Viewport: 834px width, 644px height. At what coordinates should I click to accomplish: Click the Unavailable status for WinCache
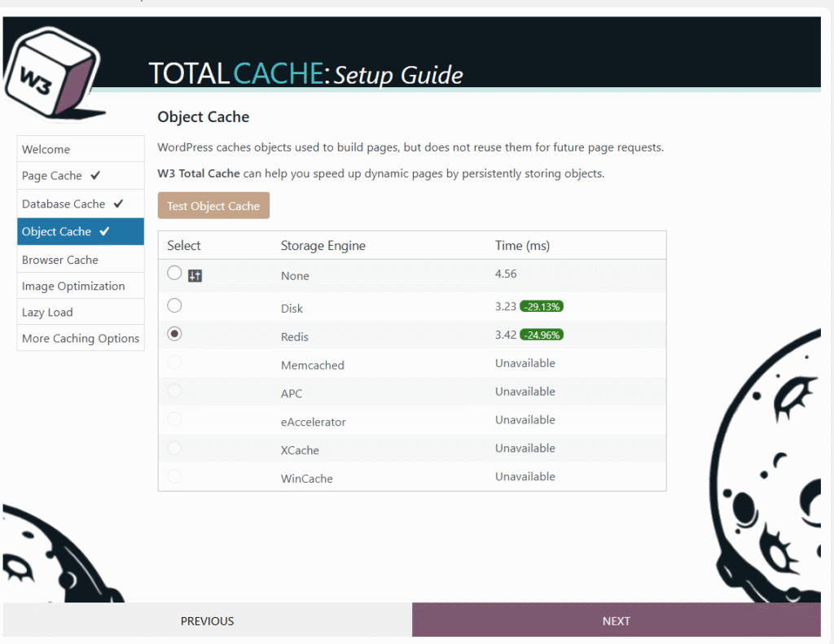[525, 476]
